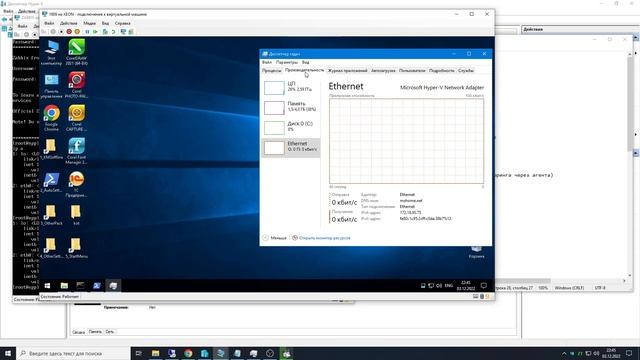Show hidden tray icons on host taskbar

click(x=564, y=353)
